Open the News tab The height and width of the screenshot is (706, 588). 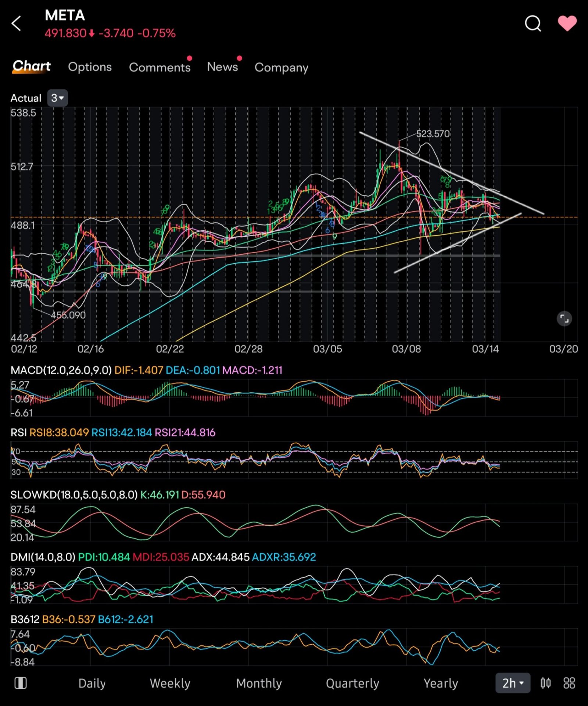coord(223,67)
